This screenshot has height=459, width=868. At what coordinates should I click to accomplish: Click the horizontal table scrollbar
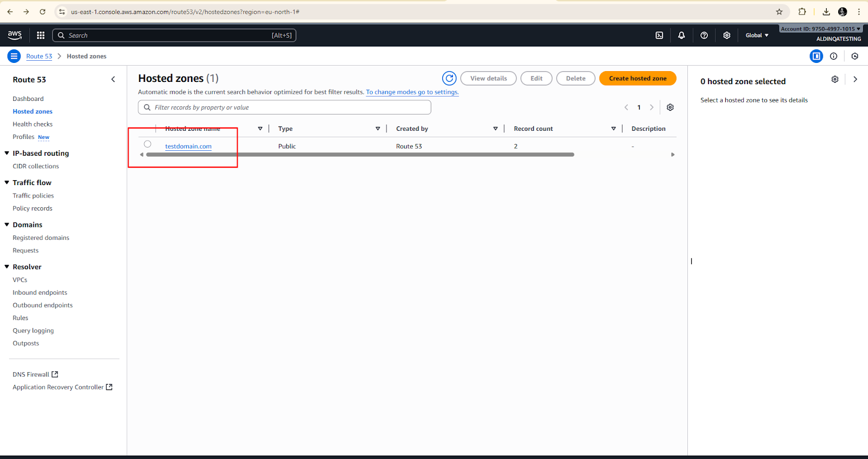pyautogui.click(x=360, y=155)
